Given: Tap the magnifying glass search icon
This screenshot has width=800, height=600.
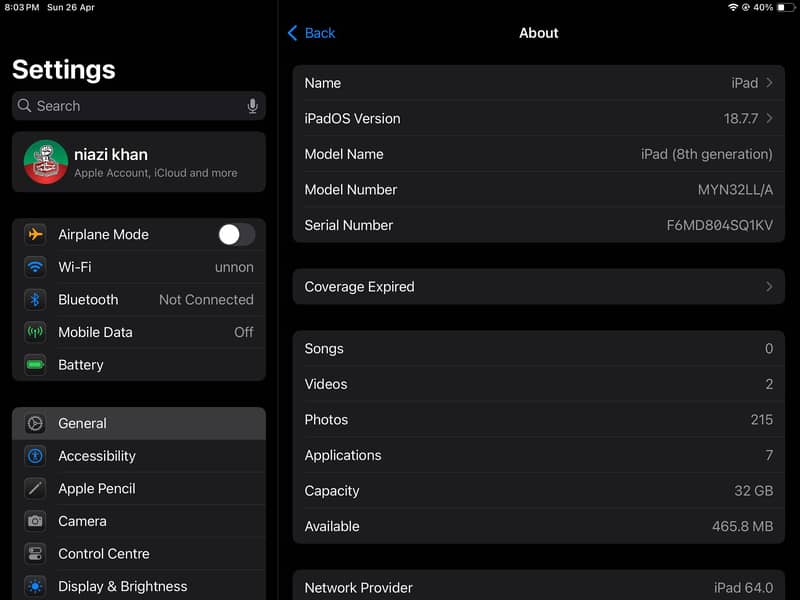Looking at the screenshot, I should click(24, 106).
